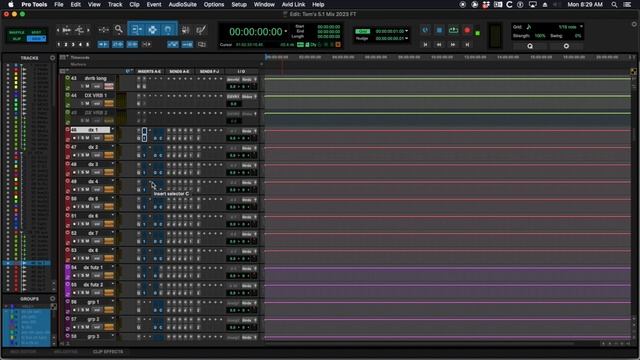Click the grp 1 track name
640x360 pixels.
[93, 302]
